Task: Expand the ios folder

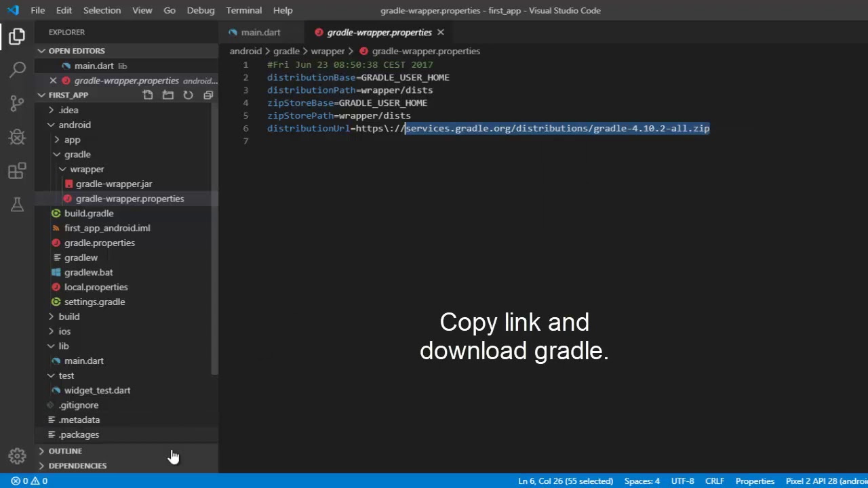Action: pyautogui.click(x=51, y=331)
